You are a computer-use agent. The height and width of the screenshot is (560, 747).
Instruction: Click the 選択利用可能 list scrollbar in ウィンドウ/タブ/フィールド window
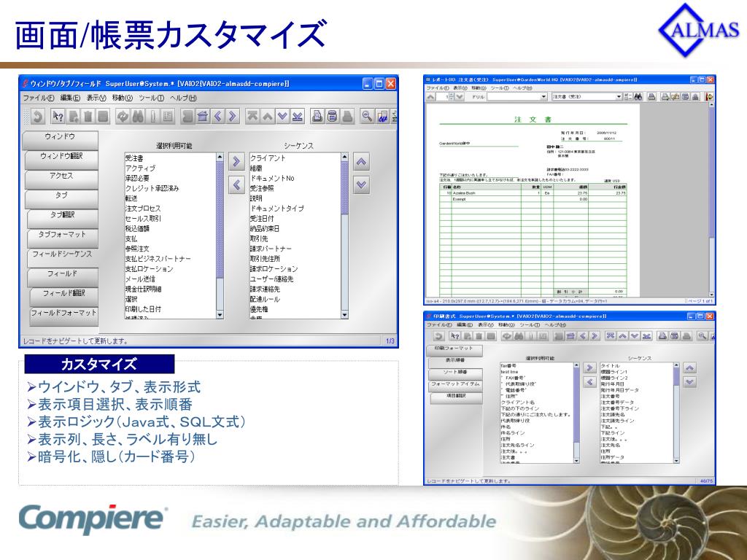tap(220, 236)
